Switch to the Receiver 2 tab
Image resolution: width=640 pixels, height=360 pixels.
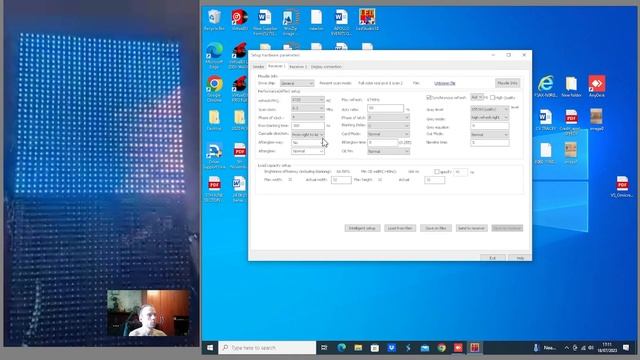click(298, 67)
